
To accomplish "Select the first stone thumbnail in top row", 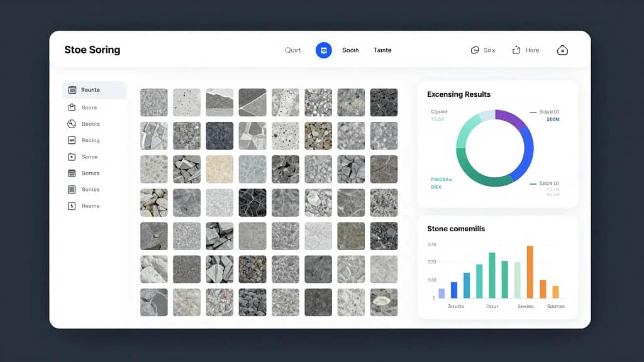I will coord(154,102).
